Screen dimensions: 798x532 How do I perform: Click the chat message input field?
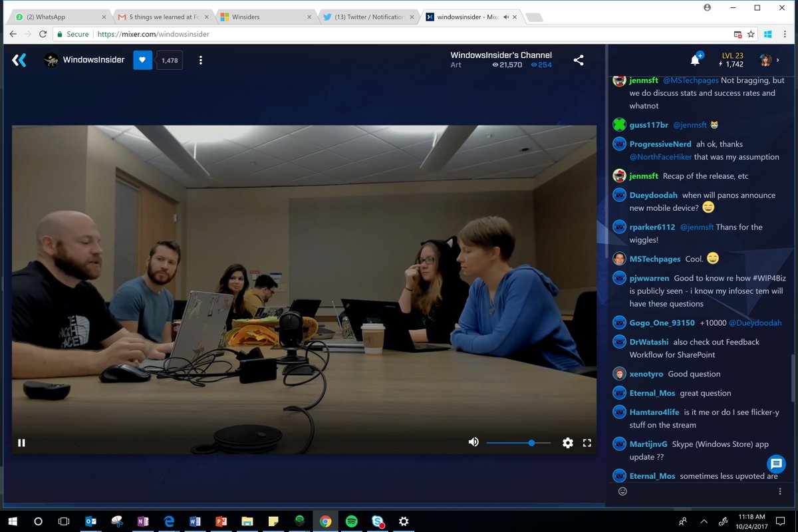pos(702,491)
